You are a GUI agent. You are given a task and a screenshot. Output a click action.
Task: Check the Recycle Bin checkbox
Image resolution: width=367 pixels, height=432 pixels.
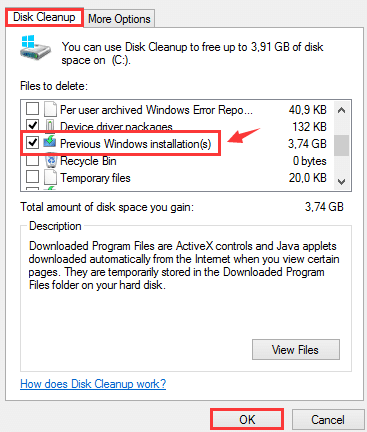point(32,160)
